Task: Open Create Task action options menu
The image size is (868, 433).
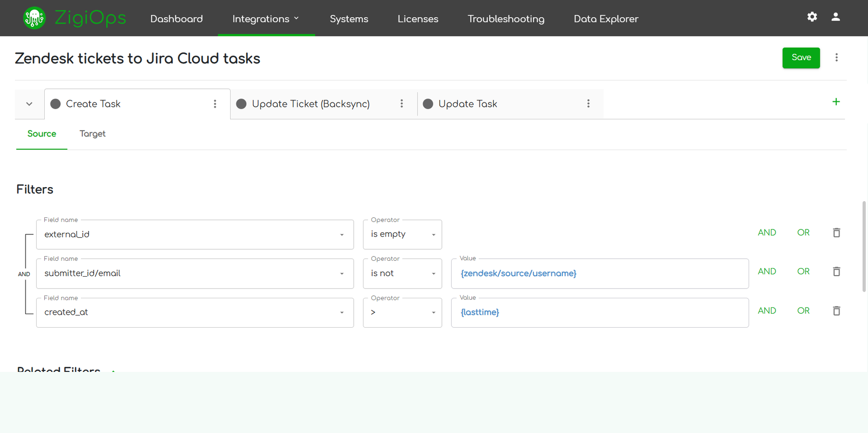Action: point(215,104)
